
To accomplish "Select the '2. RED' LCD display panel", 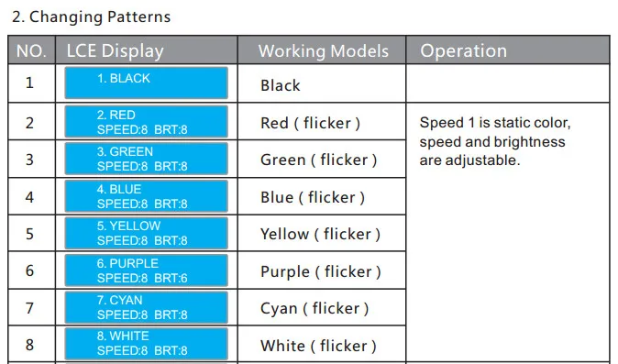I will coord(146,121).
